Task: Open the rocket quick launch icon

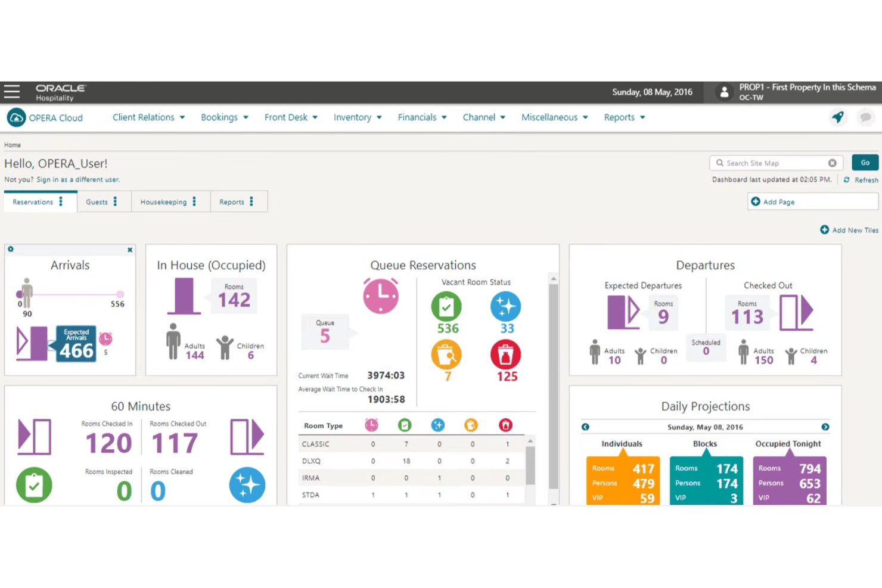Action: pos(838,117)
